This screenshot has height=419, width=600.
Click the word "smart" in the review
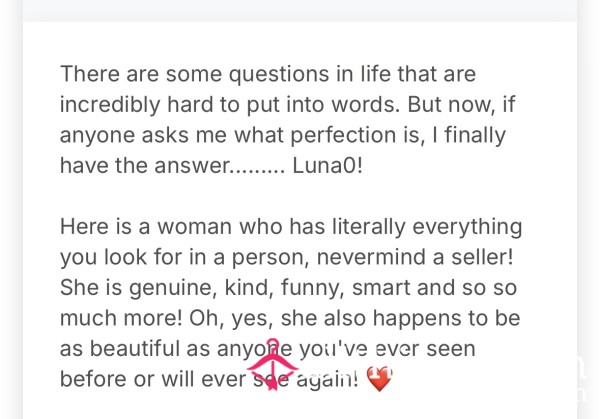[x=381, y=288]
